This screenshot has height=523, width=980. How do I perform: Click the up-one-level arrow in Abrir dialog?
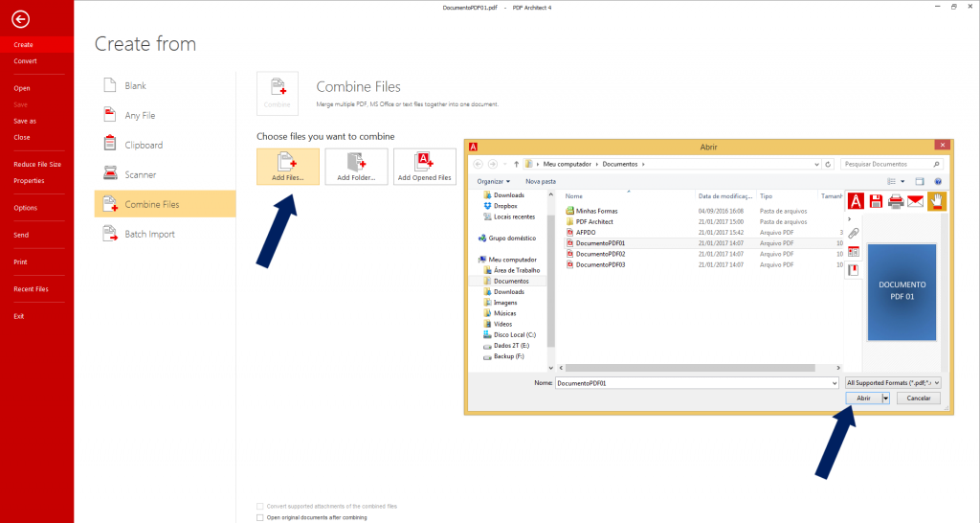pyautogui.click(x=516, y=164)
